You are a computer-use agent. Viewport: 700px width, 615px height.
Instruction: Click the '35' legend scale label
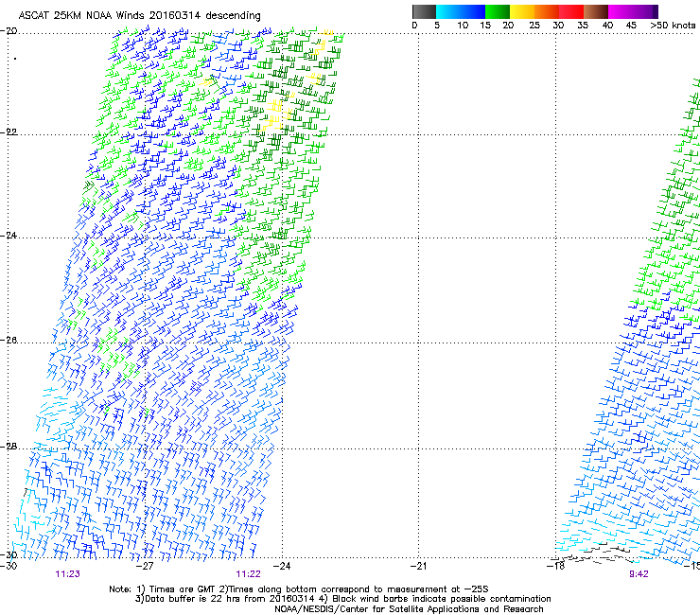[583, 26]
